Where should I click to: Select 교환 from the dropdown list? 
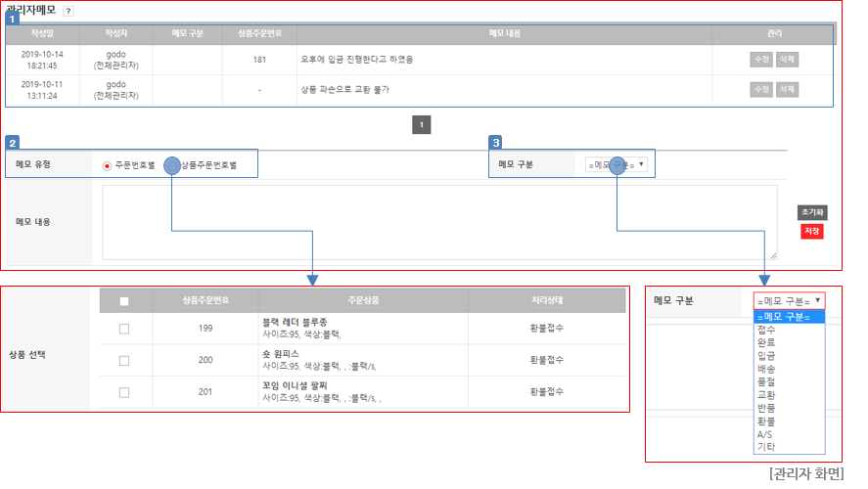pos(790,395)
